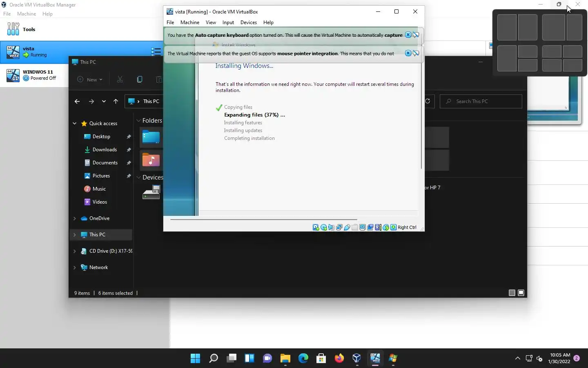Dismiss the mouse pointer integration notification

click(408, 53)
